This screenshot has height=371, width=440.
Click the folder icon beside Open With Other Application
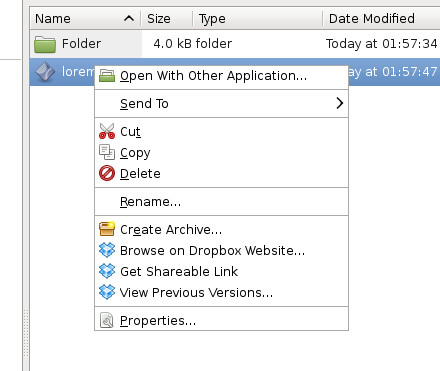click(107, 76)
